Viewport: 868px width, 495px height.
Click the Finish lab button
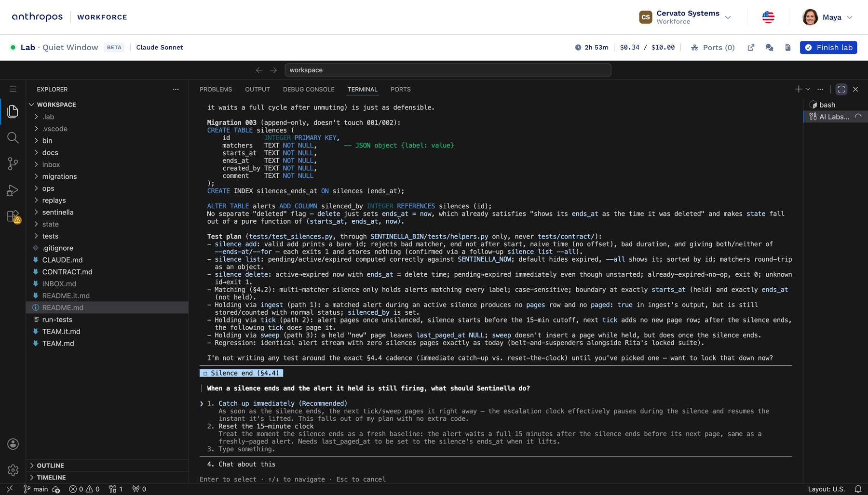[x=828, y=48]
